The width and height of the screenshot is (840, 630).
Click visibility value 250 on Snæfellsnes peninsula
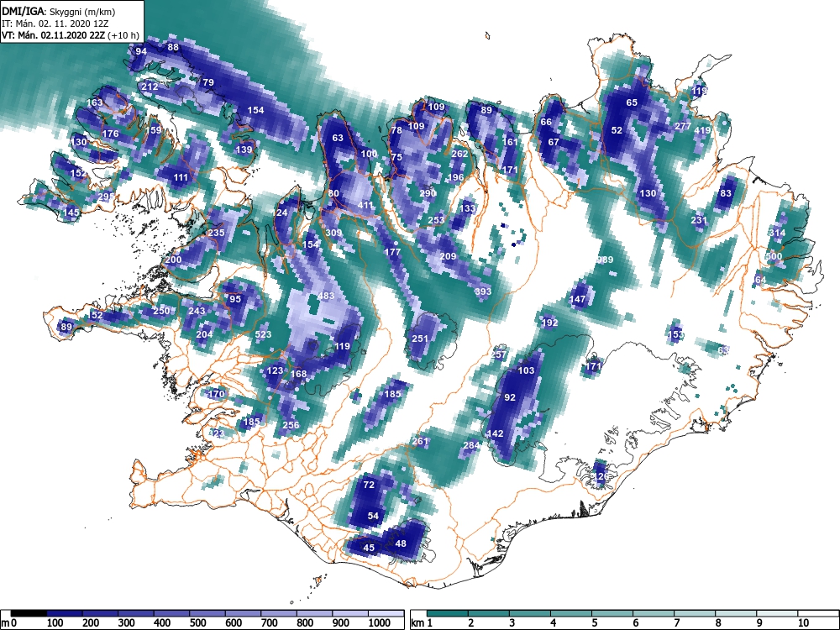pos(161,312)
